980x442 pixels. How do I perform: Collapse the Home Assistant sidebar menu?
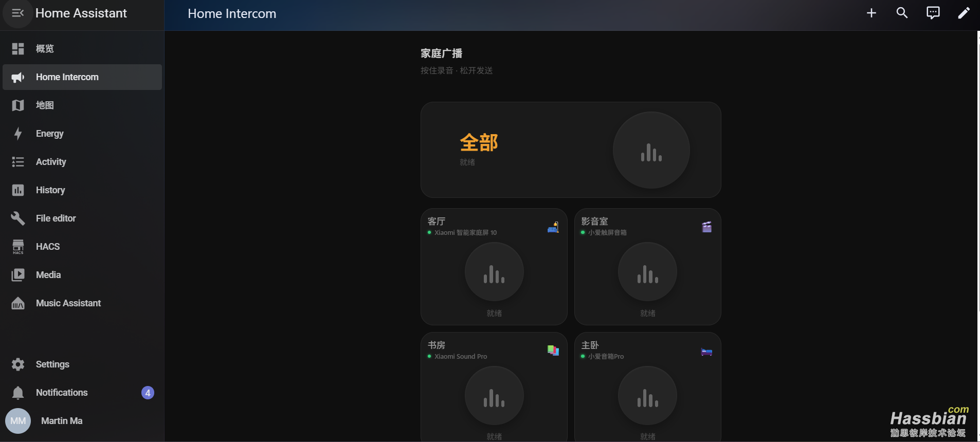click(x=17, y=13)
